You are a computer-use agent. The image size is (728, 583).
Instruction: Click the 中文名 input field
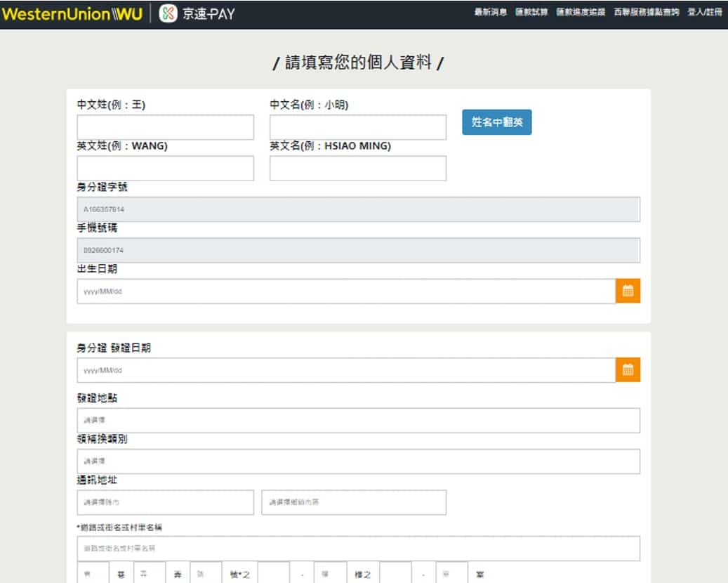357,128
